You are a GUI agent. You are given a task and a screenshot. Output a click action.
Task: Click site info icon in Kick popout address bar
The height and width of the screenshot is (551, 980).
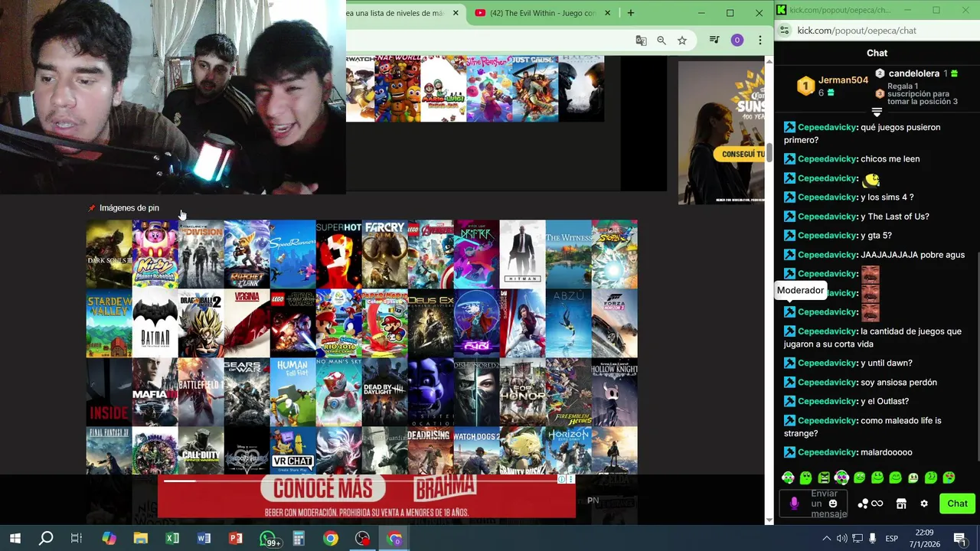[x=784, y=31]
